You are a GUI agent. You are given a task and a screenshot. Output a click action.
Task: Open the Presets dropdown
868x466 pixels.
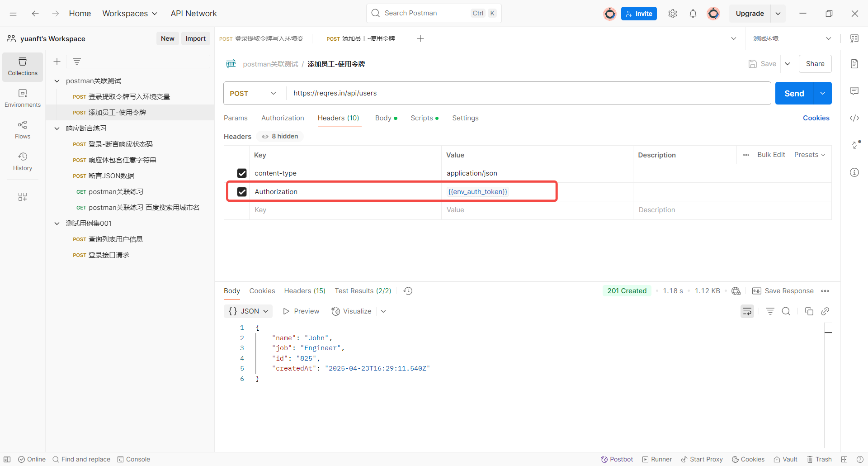810,155
